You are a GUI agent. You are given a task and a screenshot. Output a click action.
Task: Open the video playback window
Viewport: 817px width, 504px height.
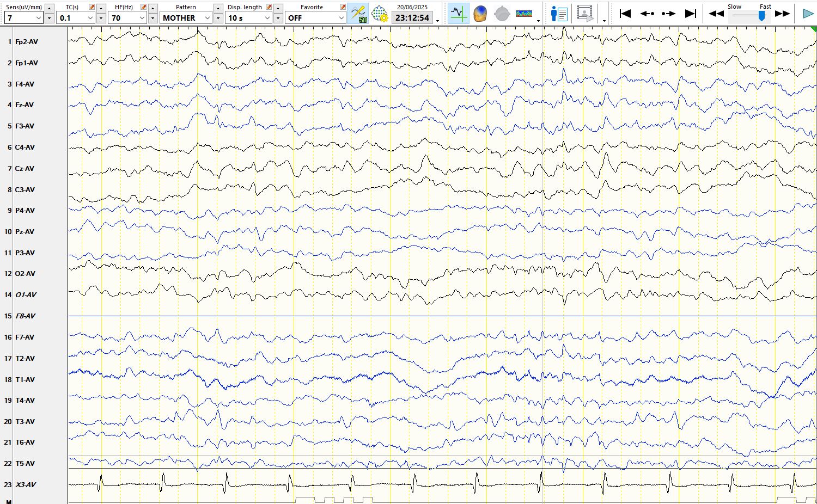pos(584,14)
